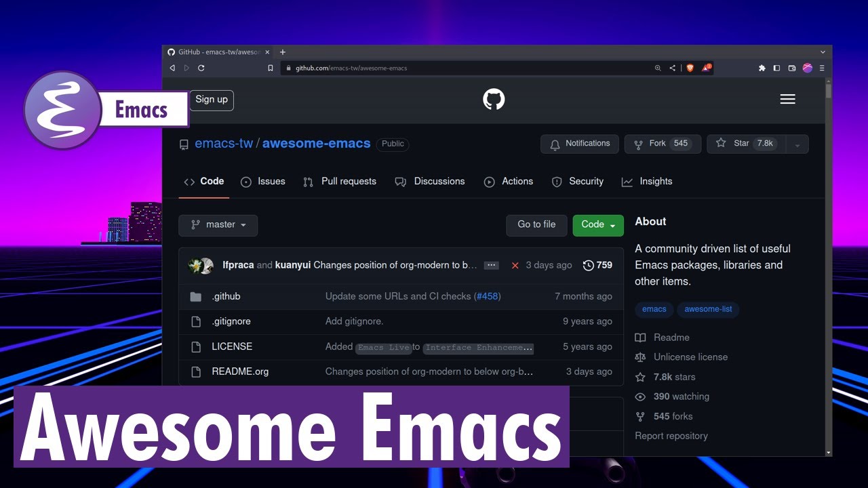
Task: Open the browser hamburger menu
Action: tap(822, 68)
